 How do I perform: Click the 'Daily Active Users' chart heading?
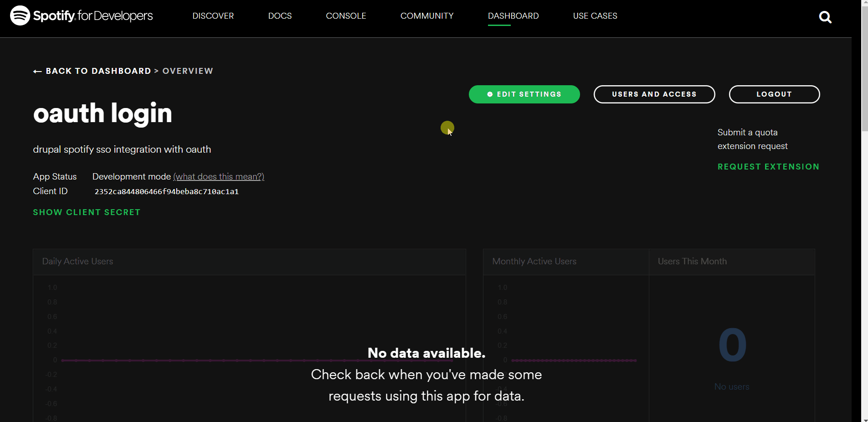point(77,262)
